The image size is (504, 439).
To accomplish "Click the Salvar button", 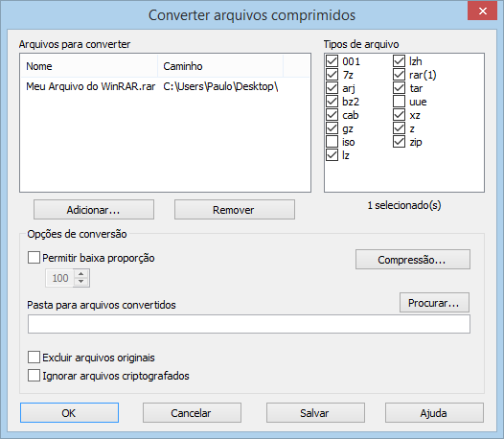I will [x=315, y=412].
